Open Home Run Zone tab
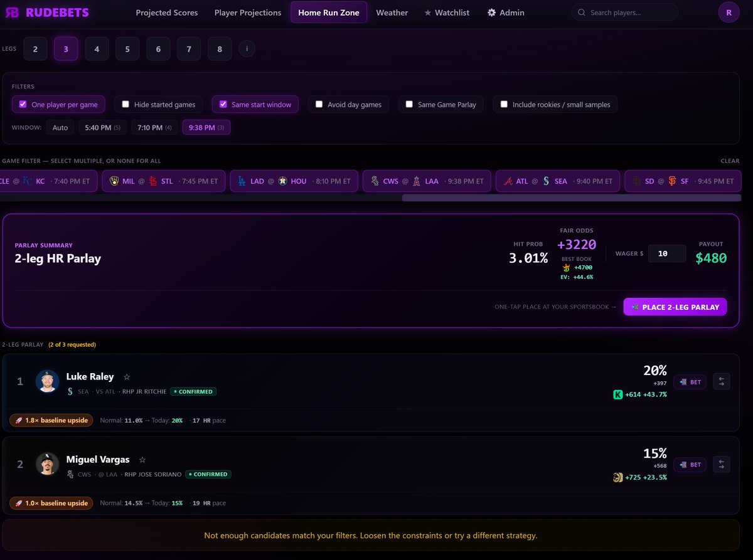This screenshot has height=560, width=753. (x=329, y=12)
